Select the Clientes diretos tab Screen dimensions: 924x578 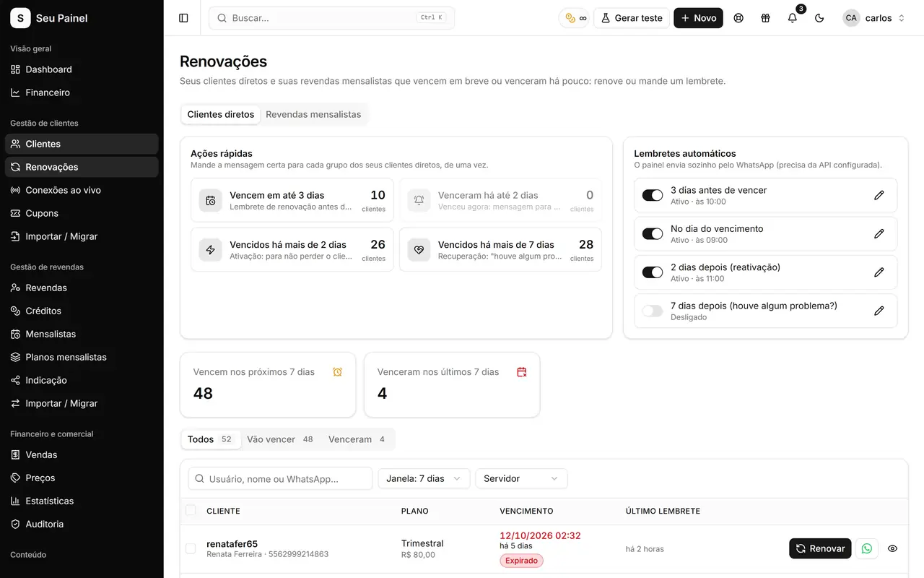click(x=221, y=114)
